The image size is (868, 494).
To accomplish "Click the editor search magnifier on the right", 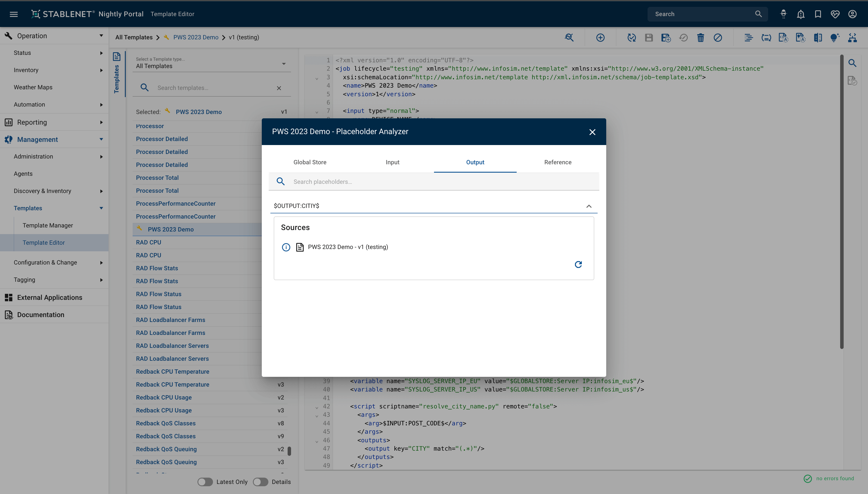I will [852, 63].
